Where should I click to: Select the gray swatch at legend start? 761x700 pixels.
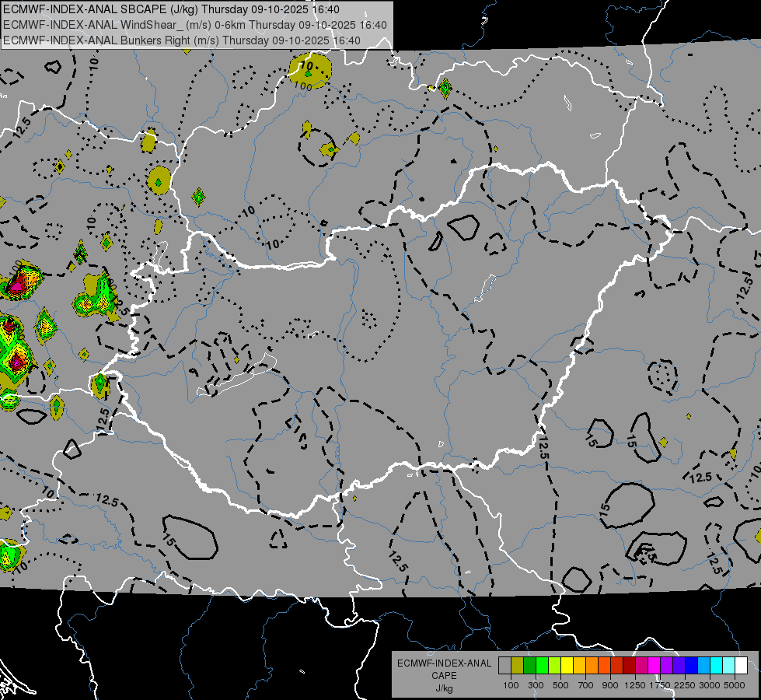504,666
